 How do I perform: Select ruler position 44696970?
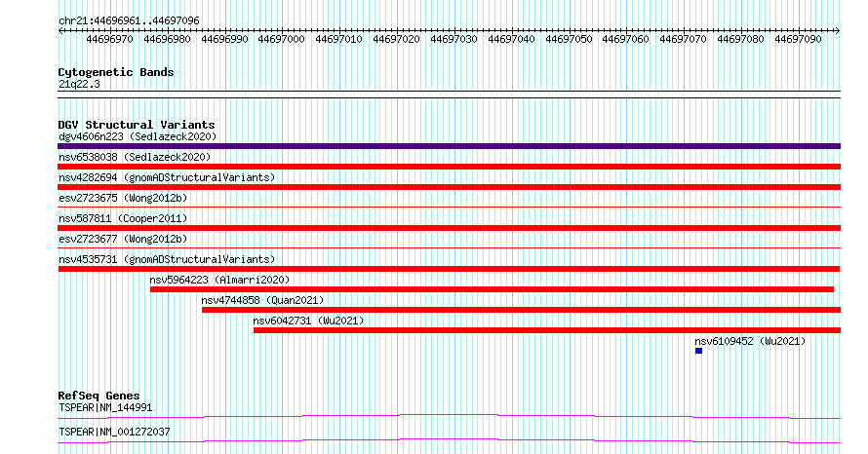click(109, 39)
